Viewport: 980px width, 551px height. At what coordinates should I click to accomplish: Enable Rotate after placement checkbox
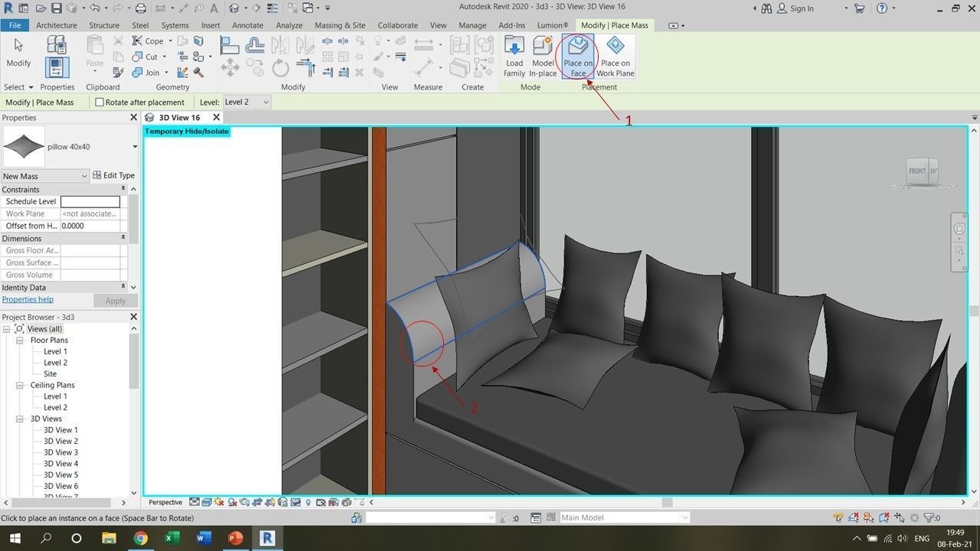(x=100, y=103)
